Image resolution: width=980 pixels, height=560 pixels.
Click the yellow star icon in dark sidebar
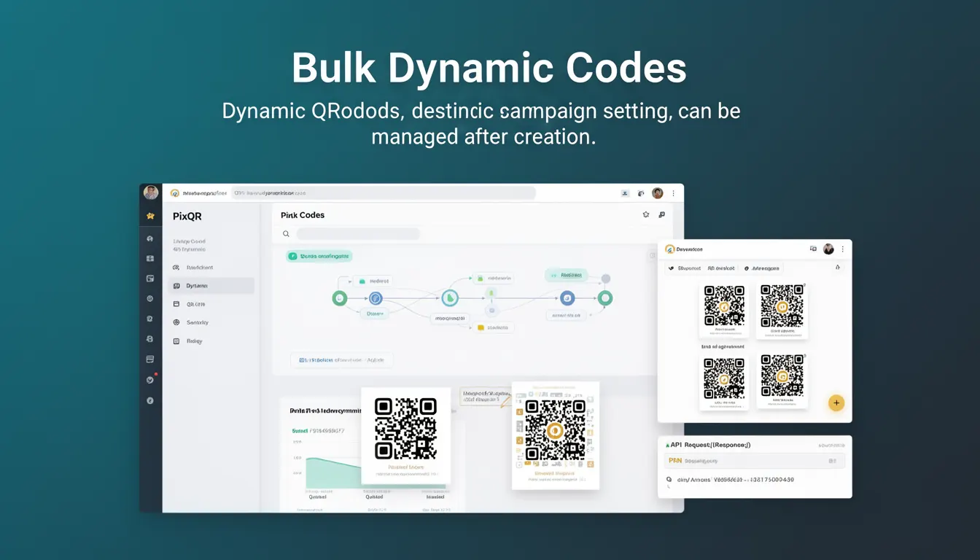click(150, 216)
